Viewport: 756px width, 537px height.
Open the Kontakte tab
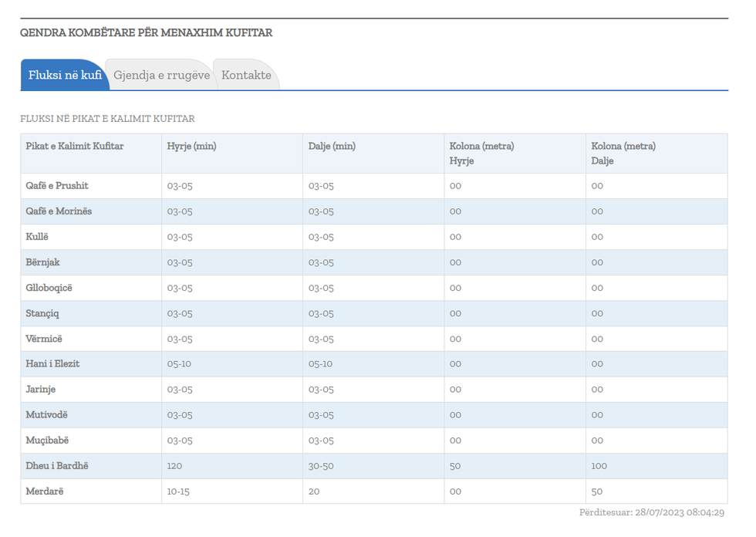click(246, 75)
